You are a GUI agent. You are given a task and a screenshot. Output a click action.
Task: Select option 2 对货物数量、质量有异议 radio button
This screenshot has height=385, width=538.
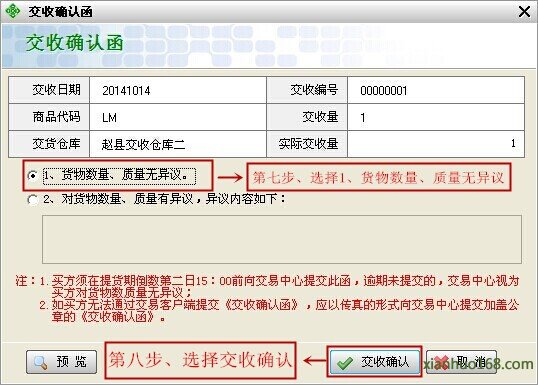point(33,200)
